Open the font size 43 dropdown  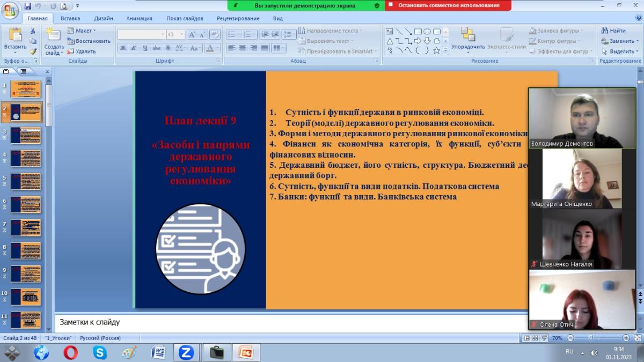point(182,34)
